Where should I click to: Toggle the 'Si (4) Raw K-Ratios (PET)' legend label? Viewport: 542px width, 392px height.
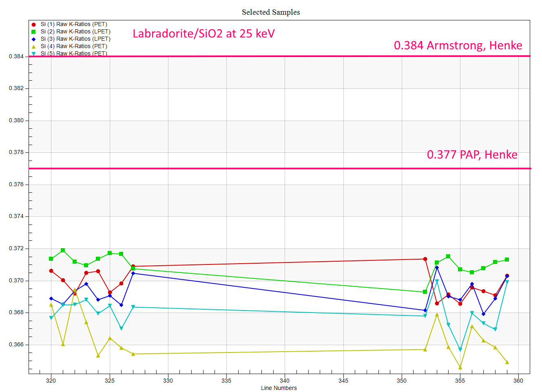74,46
